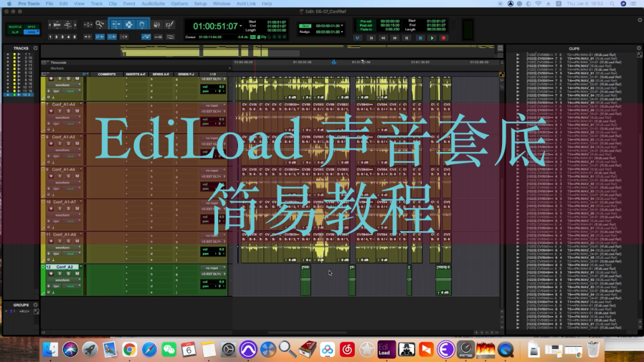
Task: Enable Shuffle edit mode
Action: tap(16, 27)
